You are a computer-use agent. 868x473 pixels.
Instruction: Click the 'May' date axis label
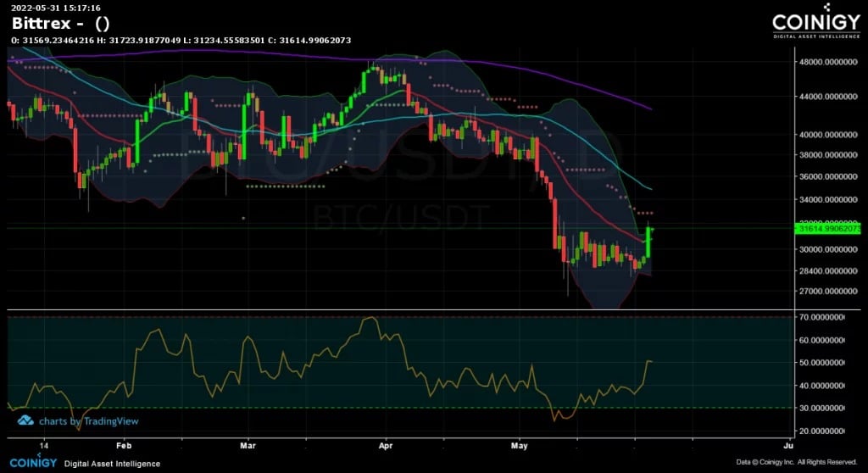coord(520,445)
